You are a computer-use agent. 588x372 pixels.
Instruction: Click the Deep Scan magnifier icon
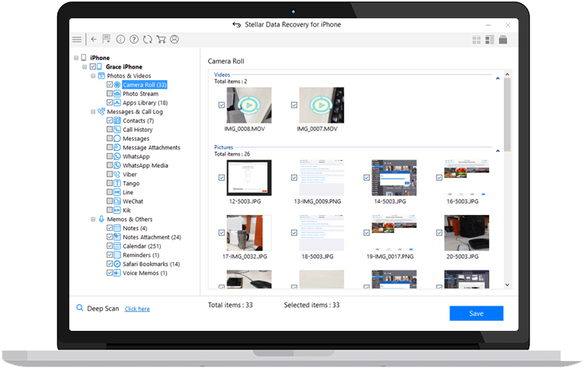point(80,308)
